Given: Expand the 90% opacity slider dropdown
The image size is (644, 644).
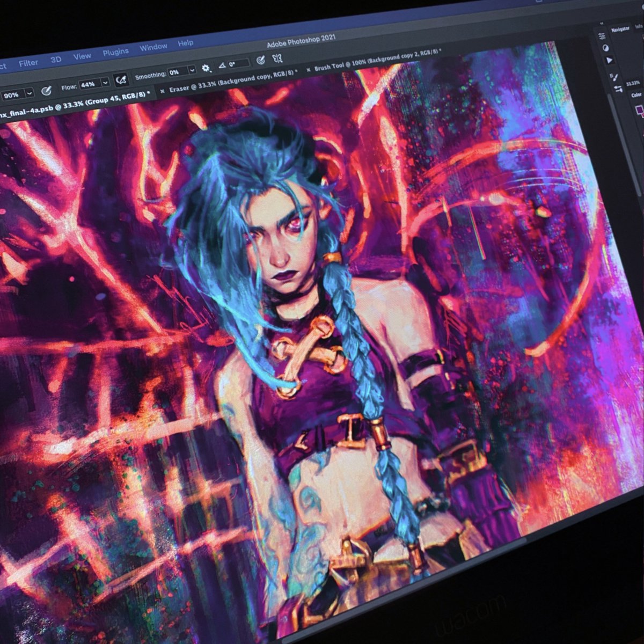Looking at the screenshot, I should point(30,93).
